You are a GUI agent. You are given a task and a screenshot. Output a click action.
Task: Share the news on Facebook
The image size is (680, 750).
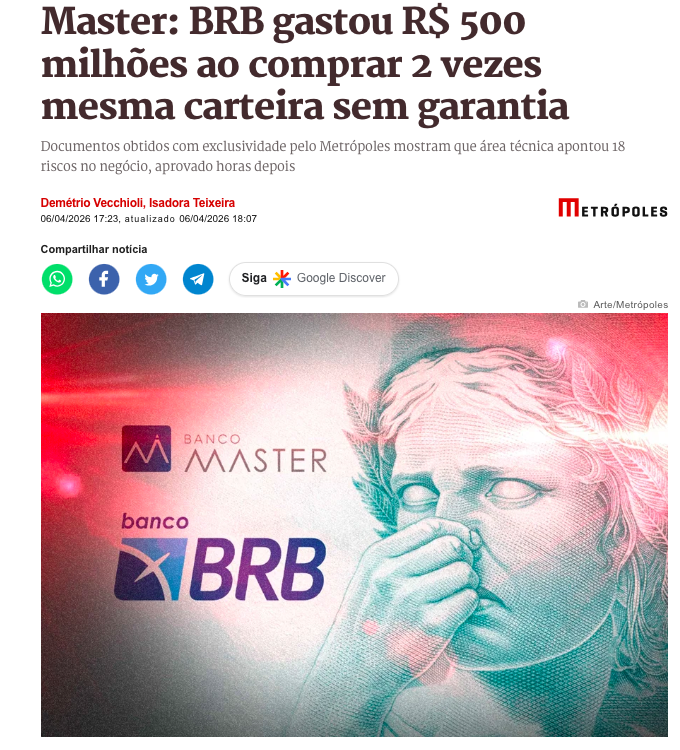coord(104,279)
